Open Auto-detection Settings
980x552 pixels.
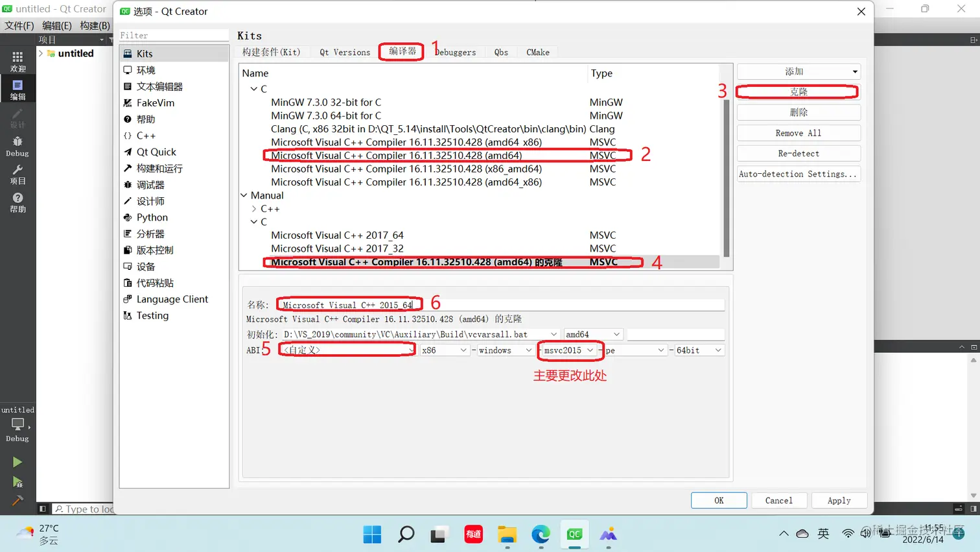pos(799,174)
